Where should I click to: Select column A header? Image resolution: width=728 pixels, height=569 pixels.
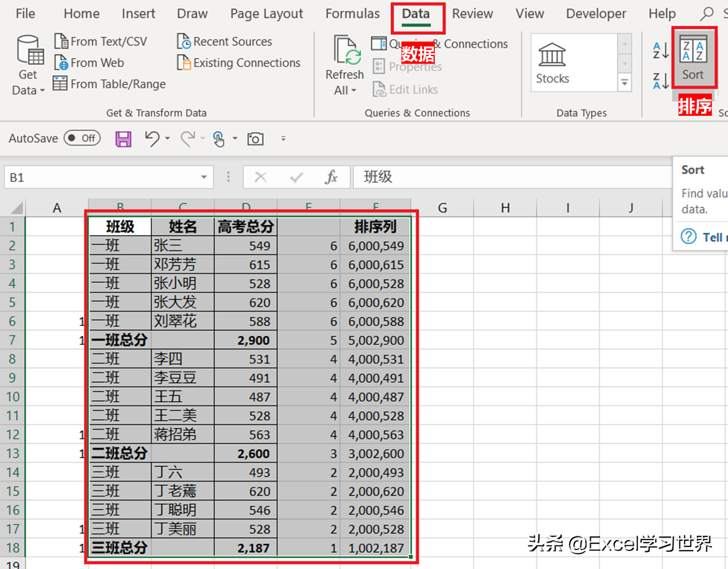tap(57, 208)
